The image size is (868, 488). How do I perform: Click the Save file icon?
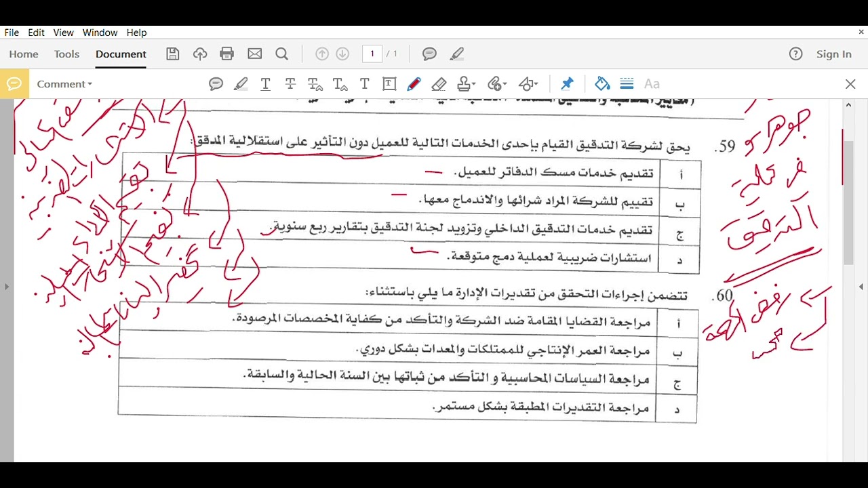[173, 54]
